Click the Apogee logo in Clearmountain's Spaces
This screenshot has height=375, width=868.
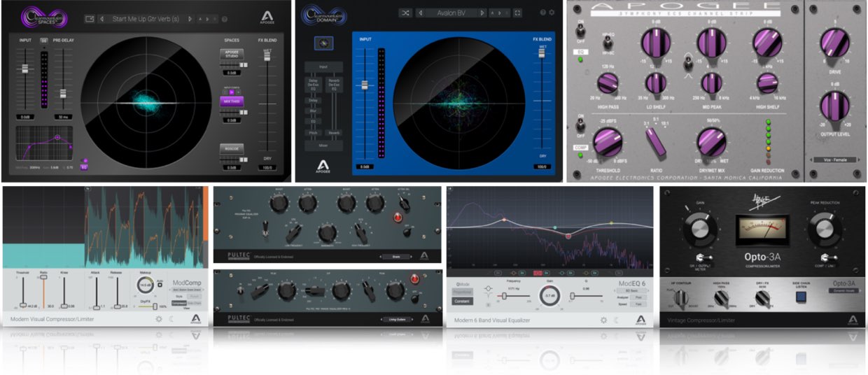(267, 17)
